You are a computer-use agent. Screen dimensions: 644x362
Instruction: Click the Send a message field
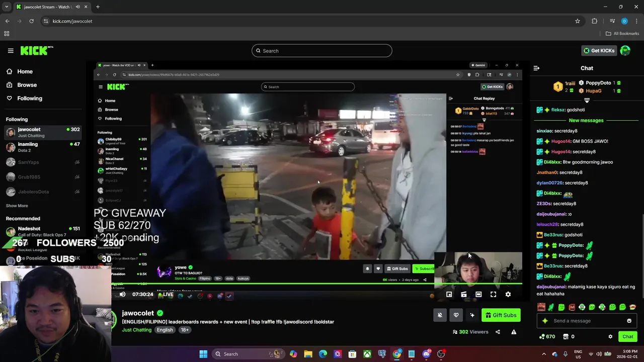586,321
